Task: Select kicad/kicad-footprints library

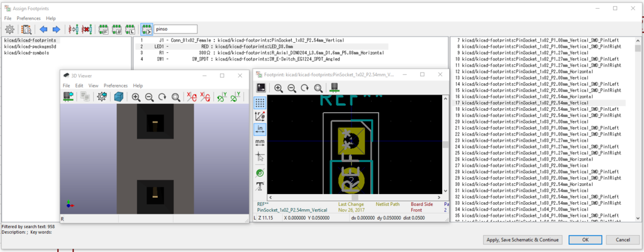Action: click(x=30, y=41)
